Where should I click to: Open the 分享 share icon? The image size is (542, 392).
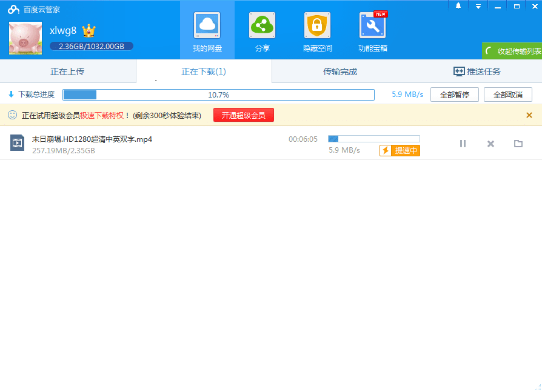pyautogui.click(x=263, y=25)
